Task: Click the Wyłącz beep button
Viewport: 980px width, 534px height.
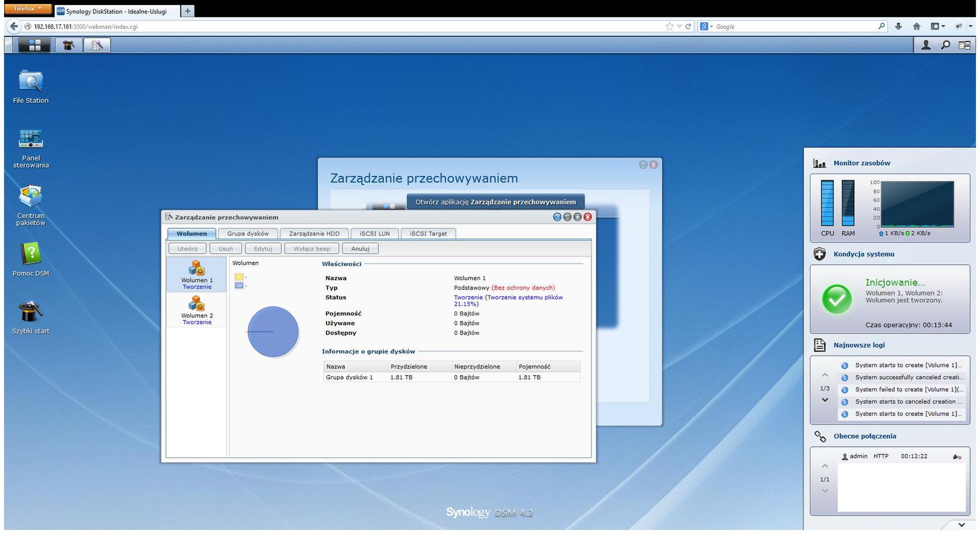Action: point(312,249)
